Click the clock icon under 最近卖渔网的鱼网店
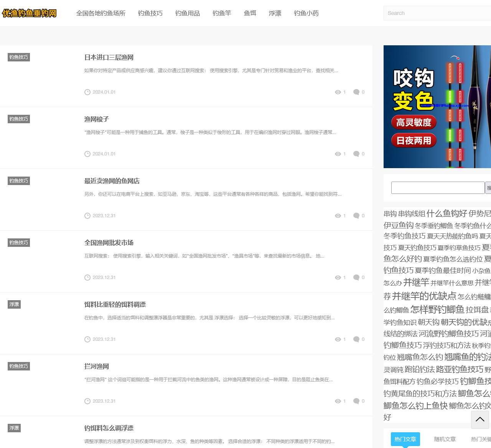491x448 pixels. coord(87,216)
